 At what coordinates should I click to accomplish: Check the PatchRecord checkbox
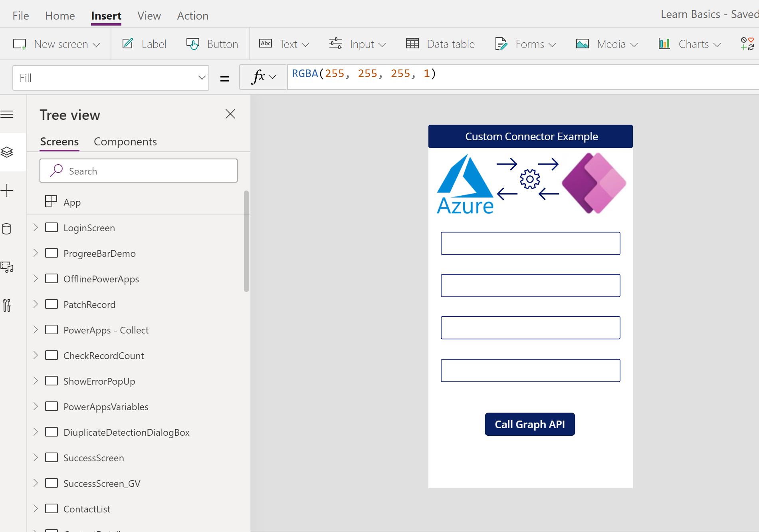52,304
